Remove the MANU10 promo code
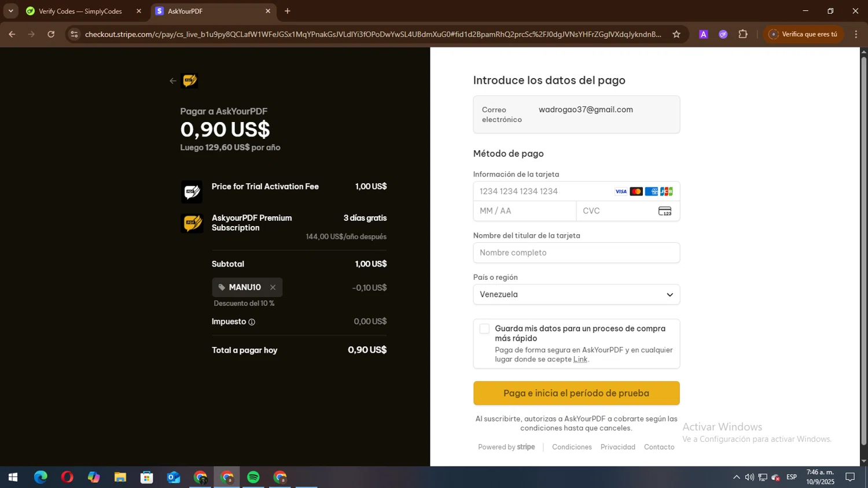This screenshot has height=488, width=868. (273, 287)
